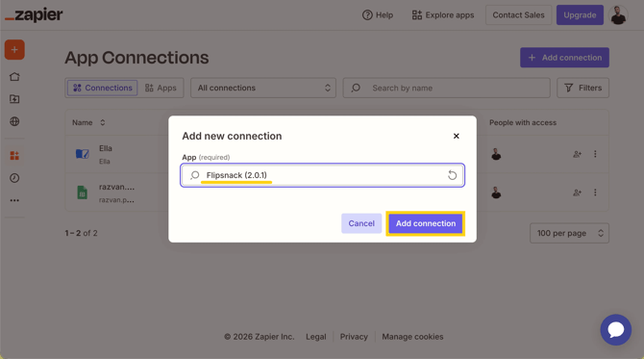Viewport: 644px width, 359px height.
Task: Click the avatar in the razvan row
Action: click(496, 192)
